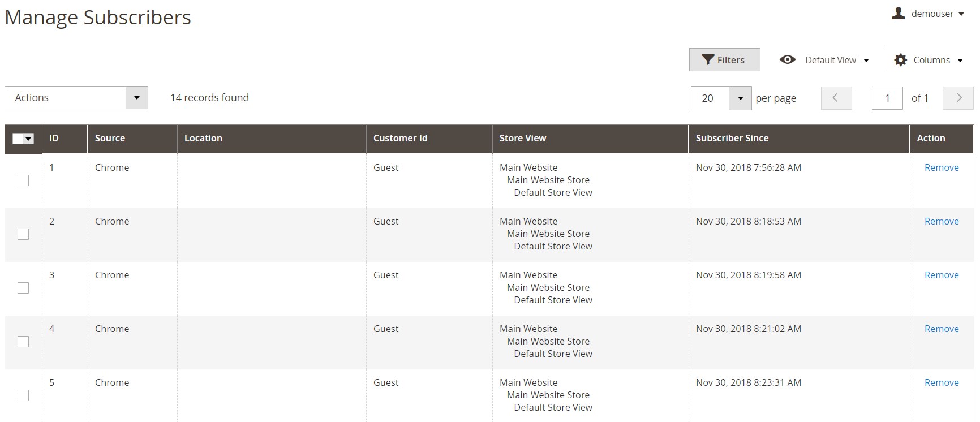This screenshot has height=422, width=980.
Task: Remove subscriber with ID 3
Action: coord(942,275)
